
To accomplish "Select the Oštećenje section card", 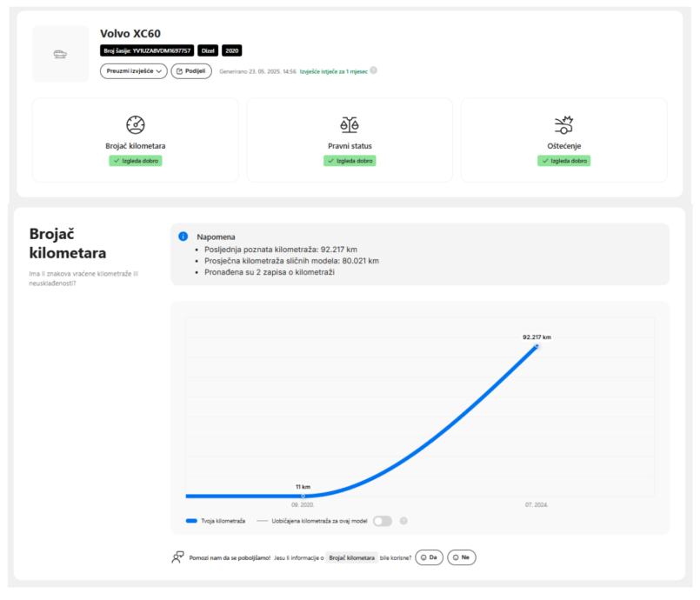I will coord(563,140).
